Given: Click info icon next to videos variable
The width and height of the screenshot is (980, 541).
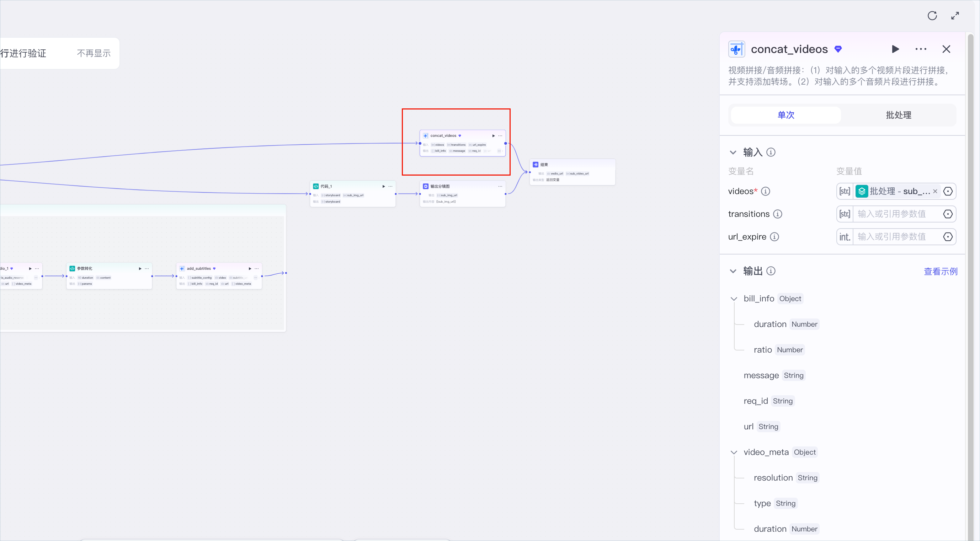Looking at the screenshot, I should point(766,191).
